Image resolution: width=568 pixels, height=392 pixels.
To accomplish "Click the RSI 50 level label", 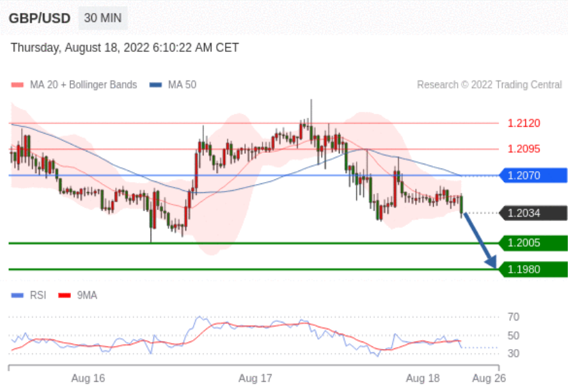I will 513,335.
